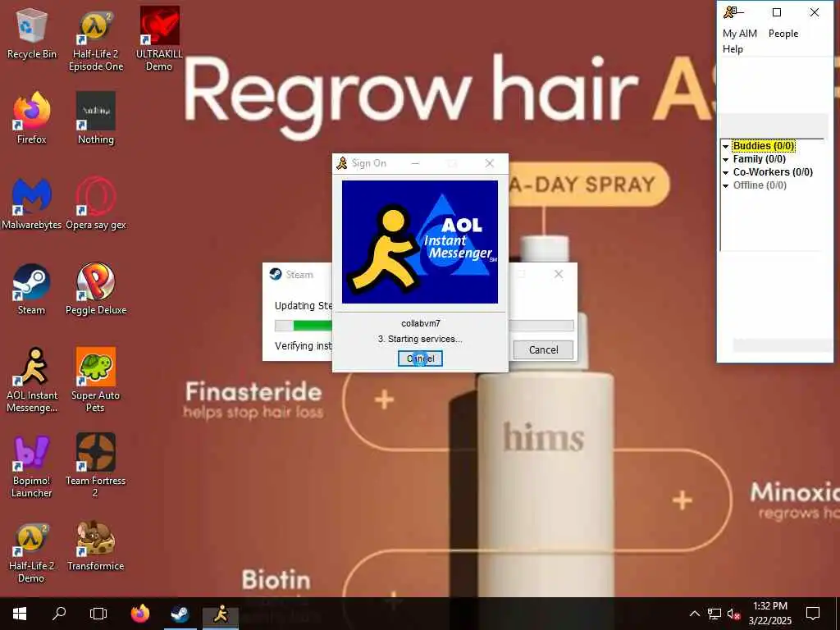Click the Steam update progress bar
840x630 pixels.
click(x=424, y=325)
